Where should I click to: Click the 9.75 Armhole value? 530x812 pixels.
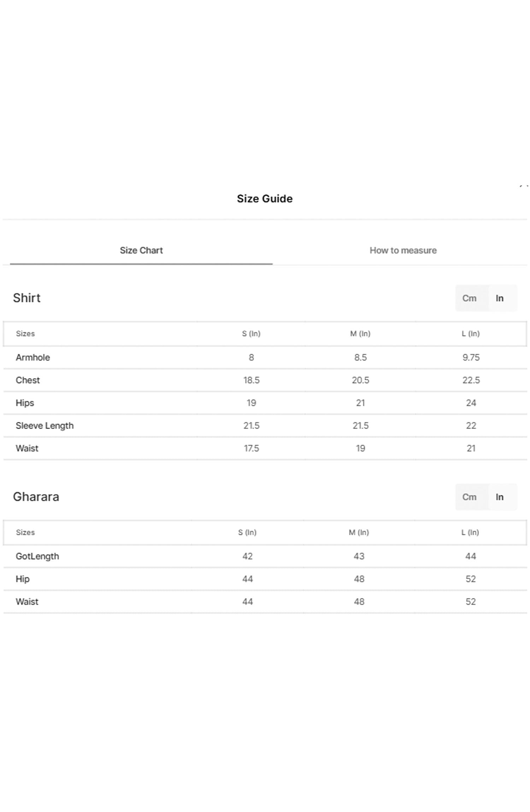(471, 357)
